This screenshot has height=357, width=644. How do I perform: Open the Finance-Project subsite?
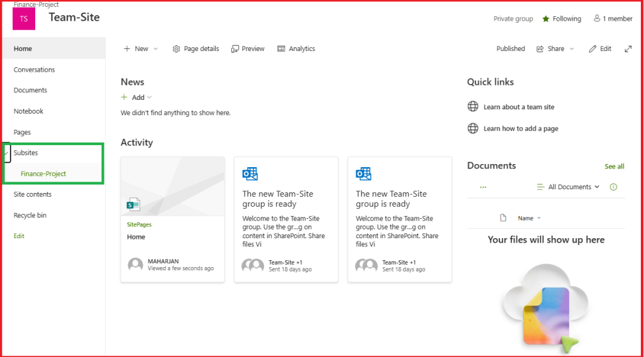pos(43,173)
